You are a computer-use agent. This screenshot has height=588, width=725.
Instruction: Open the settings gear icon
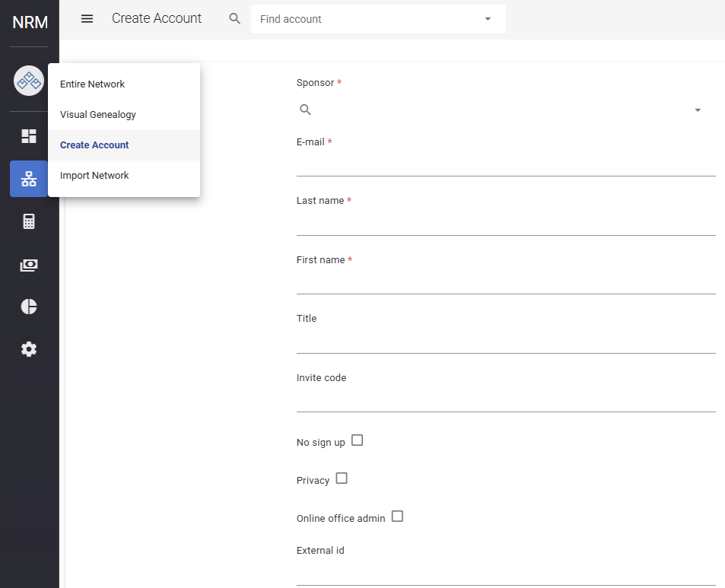coord(29,349)
